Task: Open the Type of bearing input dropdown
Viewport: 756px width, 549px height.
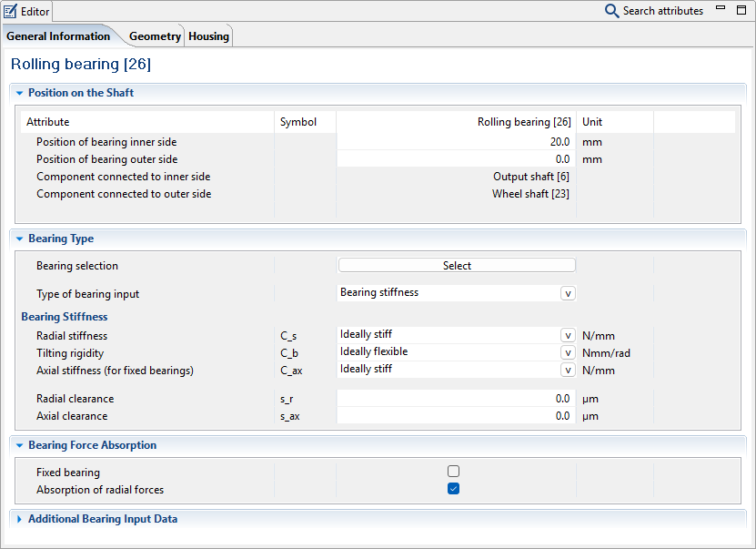Action: pyautogui.click(x=568, y=293)
